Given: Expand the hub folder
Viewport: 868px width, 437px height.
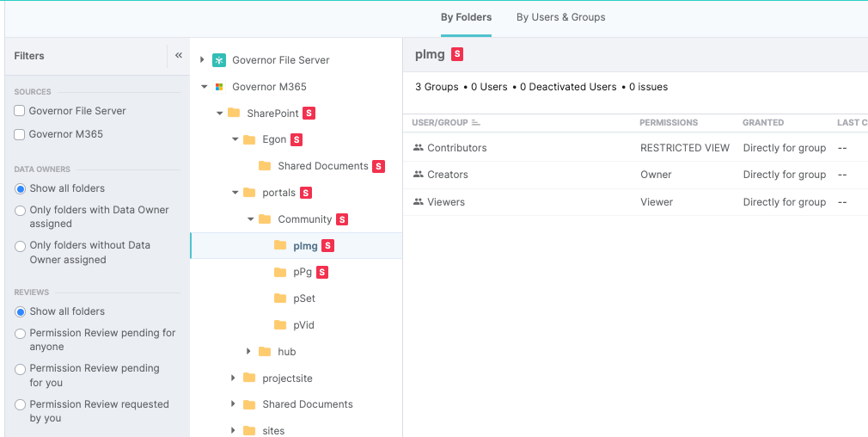Looking at the screenshot, I should [x=249, y=352].
